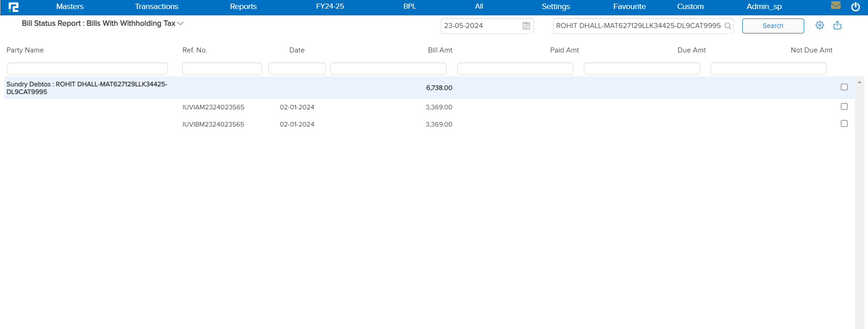Open the calendar date picker icon

click(526, 26)
